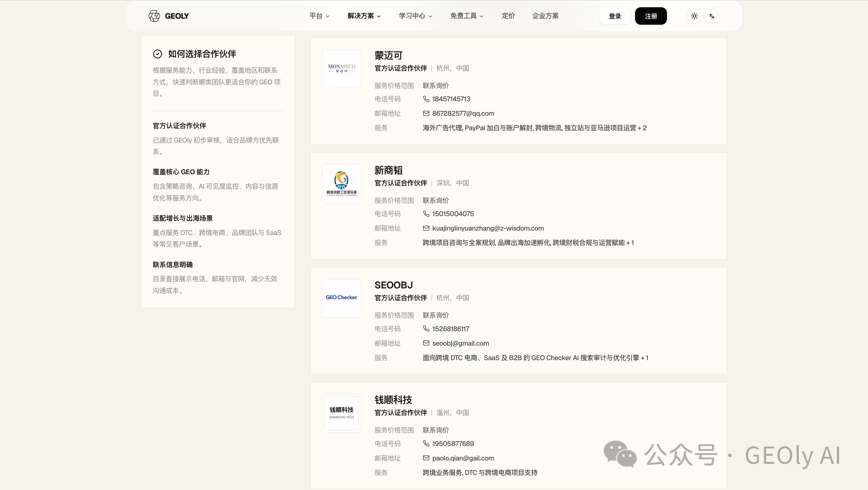Click the GEOLY brand name link
The image size is (868, 490).
177,16
